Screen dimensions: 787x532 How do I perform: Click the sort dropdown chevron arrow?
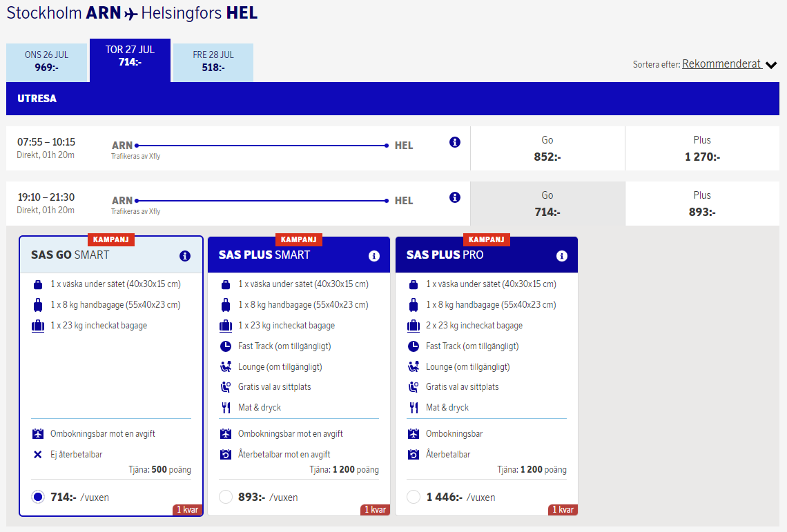click(771, 66)
